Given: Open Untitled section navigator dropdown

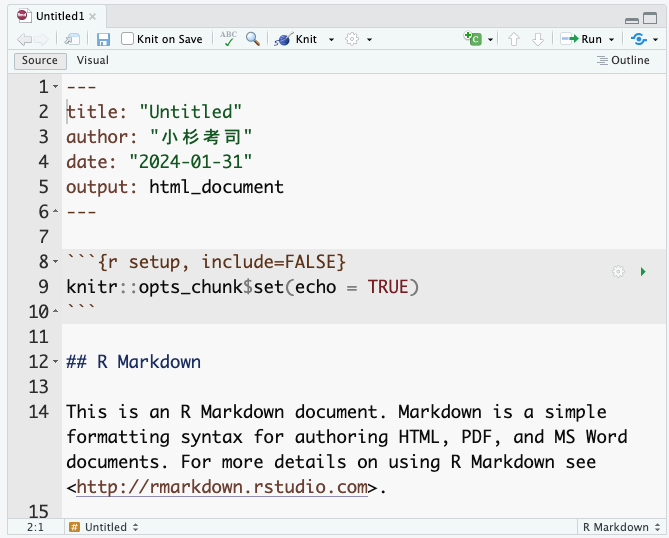Looking at the screenshot, I should point(104,527).
